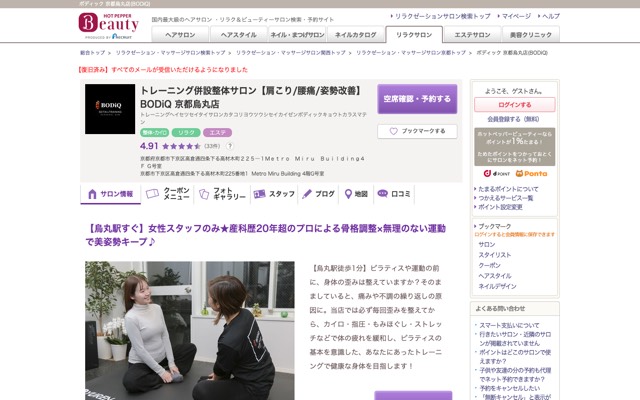
Task: Open the マイページ link
Action: click(x=516, y=16)
